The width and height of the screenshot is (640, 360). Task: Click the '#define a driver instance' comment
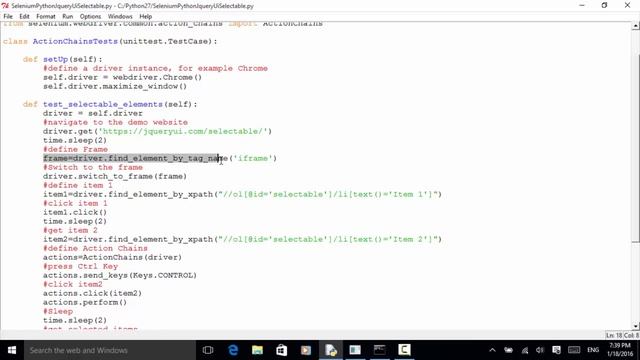pyautogui.click(x=156, y=68)
